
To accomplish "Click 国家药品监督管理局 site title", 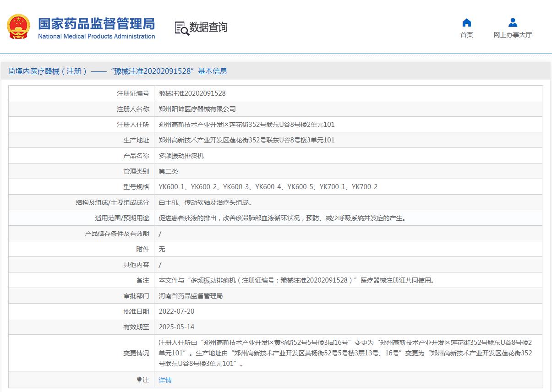I will pos(97,23).
